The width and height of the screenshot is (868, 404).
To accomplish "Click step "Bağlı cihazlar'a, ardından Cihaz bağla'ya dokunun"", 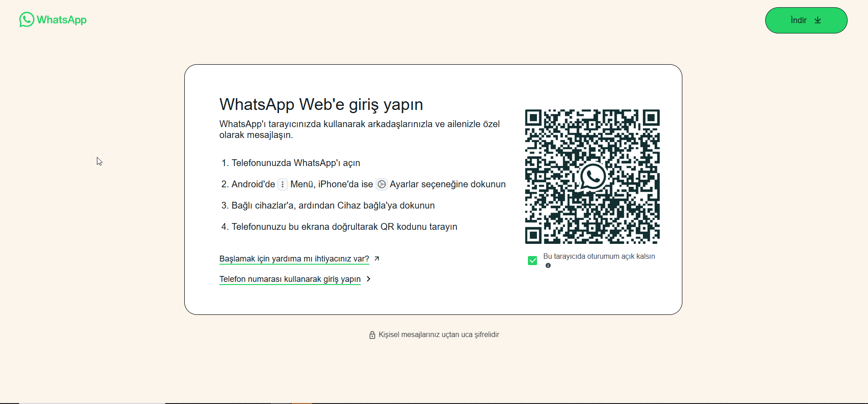I will tap(333, 205).
